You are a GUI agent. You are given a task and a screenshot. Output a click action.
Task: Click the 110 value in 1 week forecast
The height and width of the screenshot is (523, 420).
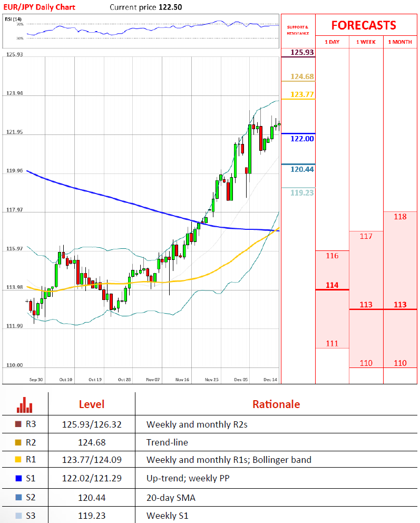(366, 363)
